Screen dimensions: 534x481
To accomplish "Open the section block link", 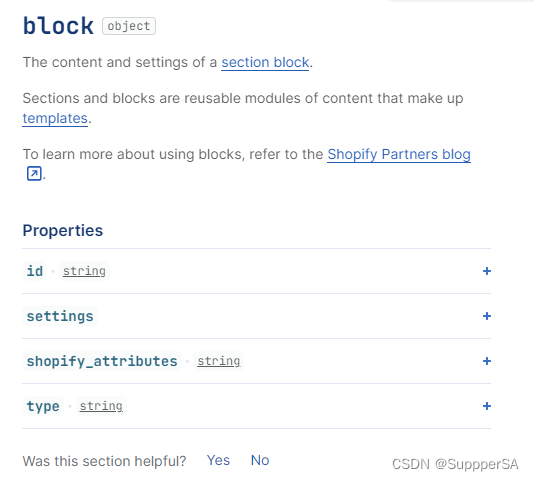I will (x=265, y=63).
